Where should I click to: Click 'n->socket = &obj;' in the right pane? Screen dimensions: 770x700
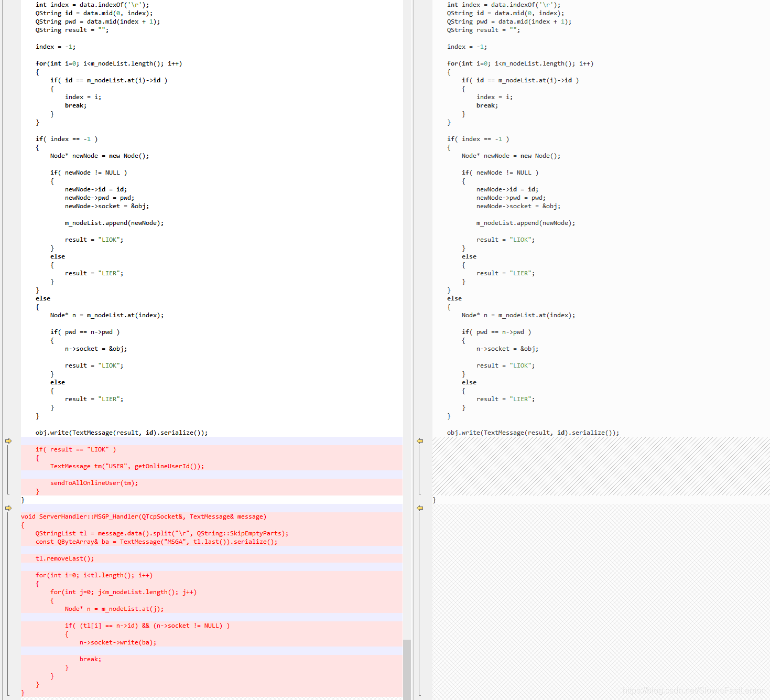tap(507, 349)
